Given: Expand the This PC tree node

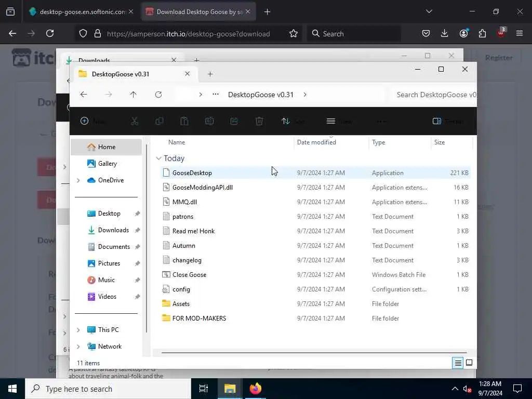Looking at the screenshot, I should (78, 330).
